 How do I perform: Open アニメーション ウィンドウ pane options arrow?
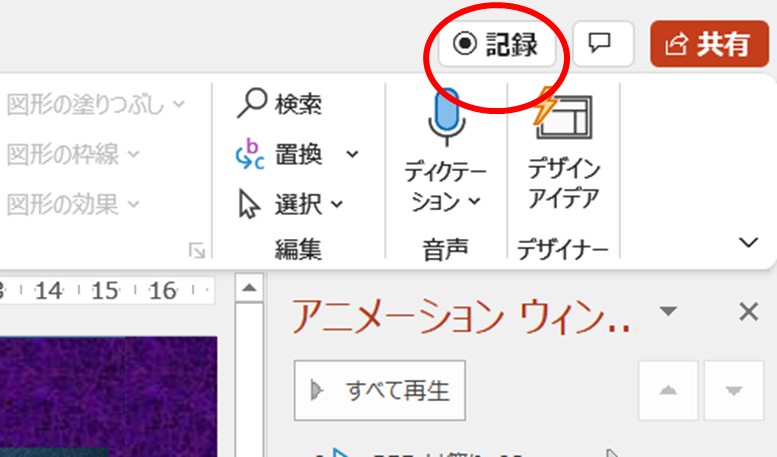pos(668,311)
